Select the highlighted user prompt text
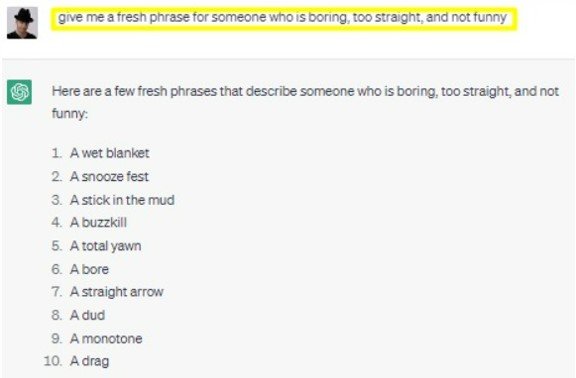Image resolution: width=576 pixels, height=378 pixels. 283,17
